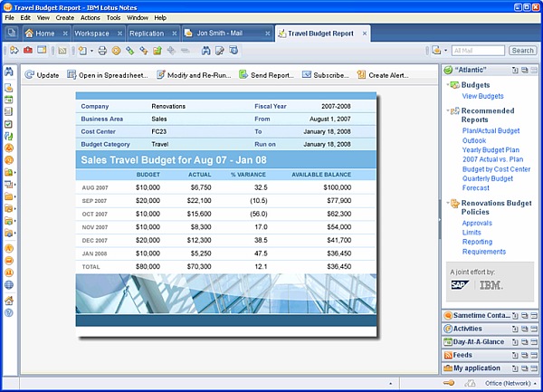Screen dimensions: 543x392
Task: Open the Limits policy link
Action: coord(472,233)
